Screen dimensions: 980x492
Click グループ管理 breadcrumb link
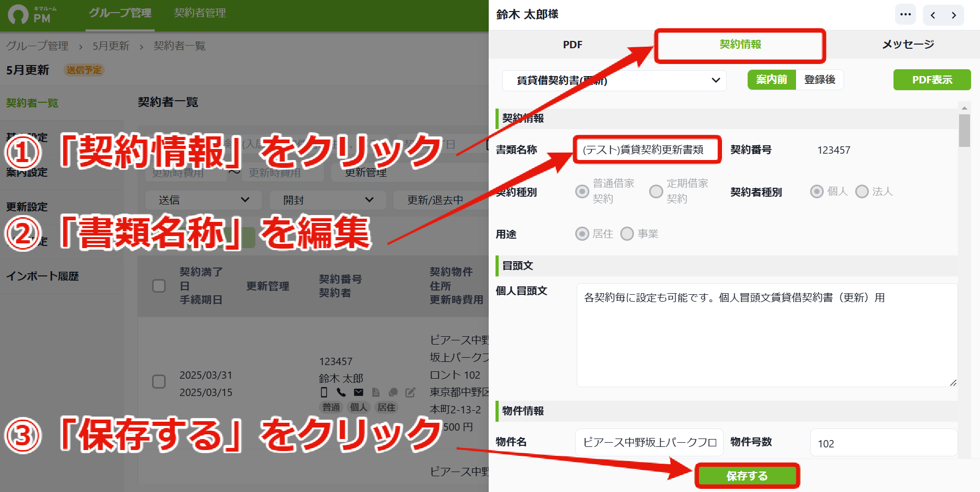(x=37, y=46)
